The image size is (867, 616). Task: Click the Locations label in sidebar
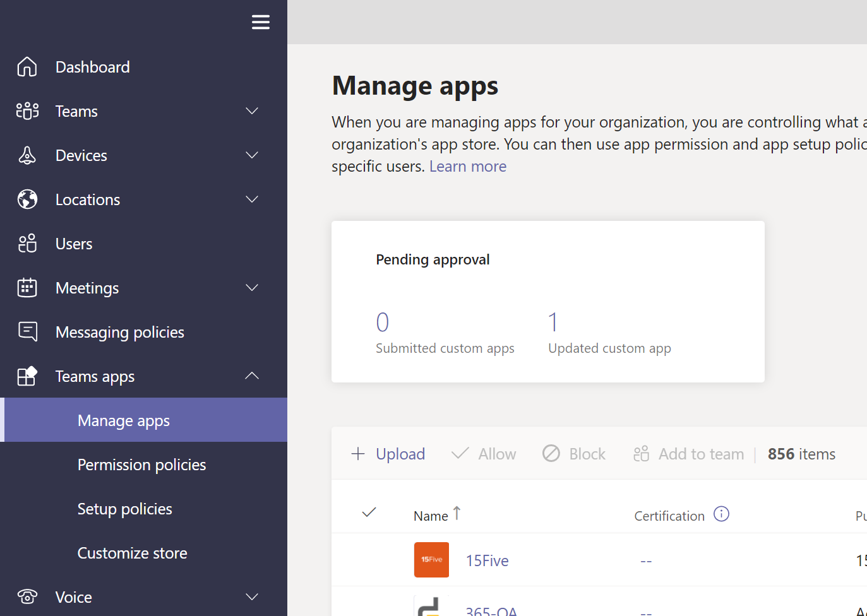pos(88,199)
